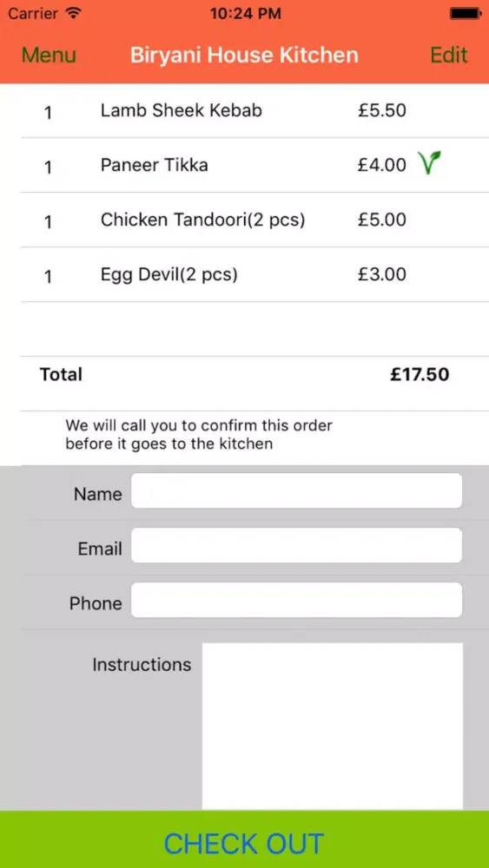Tap the quantity 1 beside Lamb Sheek Kebab

point(48,113)
